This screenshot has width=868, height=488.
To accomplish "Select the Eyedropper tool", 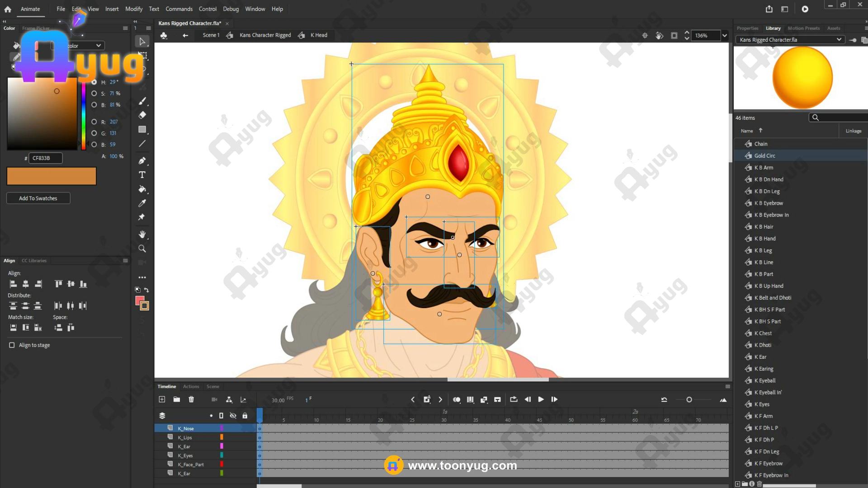I will [x=142, y=203].
